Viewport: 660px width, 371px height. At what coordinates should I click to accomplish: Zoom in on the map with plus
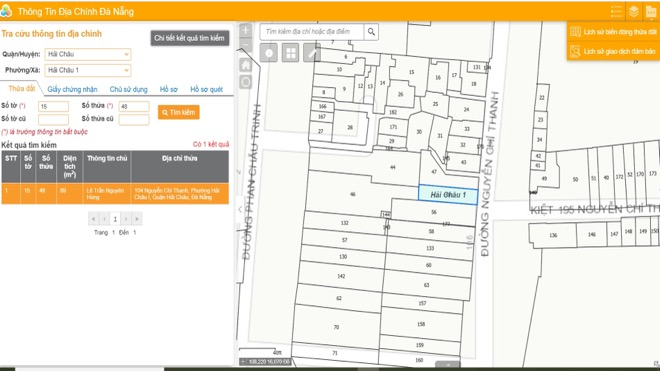coord(246,30)
